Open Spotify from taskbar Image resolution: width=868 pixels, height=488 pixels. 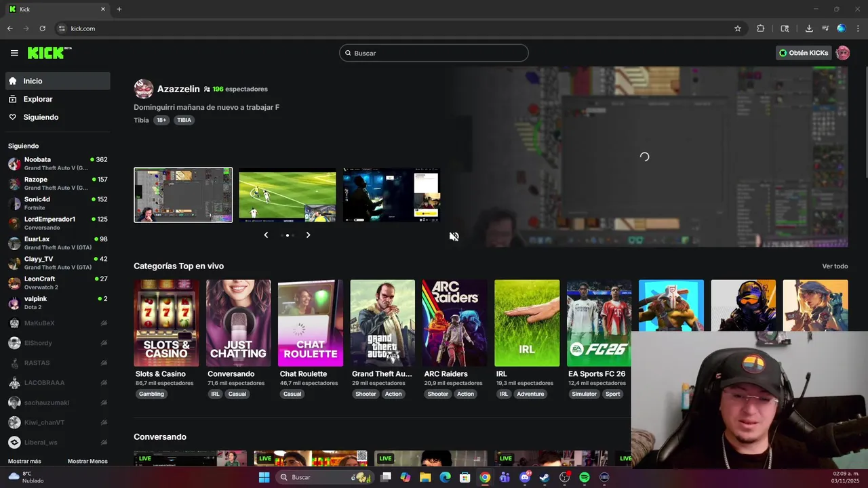click(585, 477)
